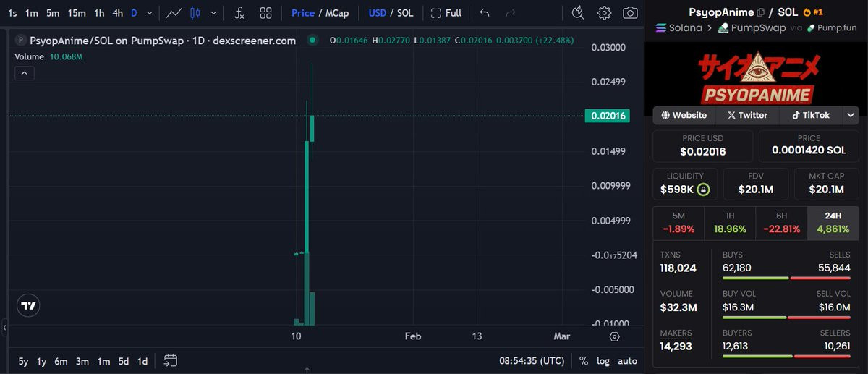The height and width of the screenshot is (374, 868).
Task: Click the Pump.fun link
Action: pos(832,27)
